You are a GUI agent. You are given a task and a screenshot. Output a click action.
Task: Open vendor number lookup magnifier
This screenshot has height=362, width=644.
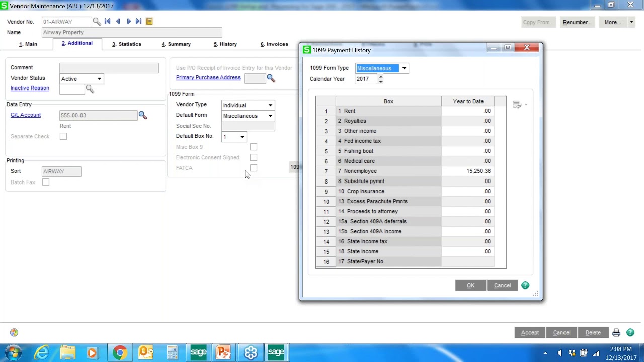click(97, 22)
